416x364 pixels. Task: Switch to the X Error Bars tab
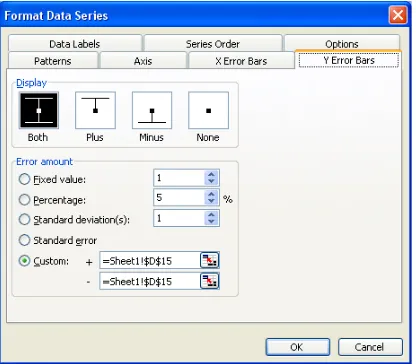pyautogui.click(x=241, y=61)
